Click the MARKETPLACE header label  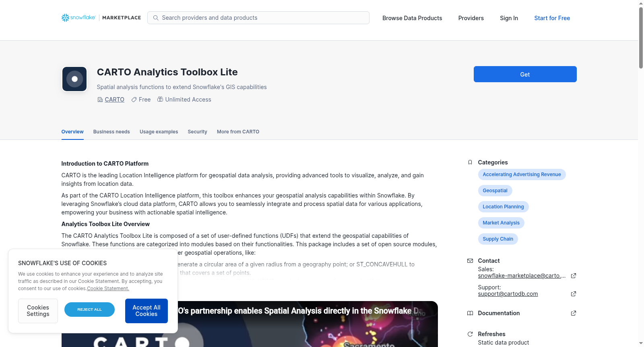pos(122,18)
